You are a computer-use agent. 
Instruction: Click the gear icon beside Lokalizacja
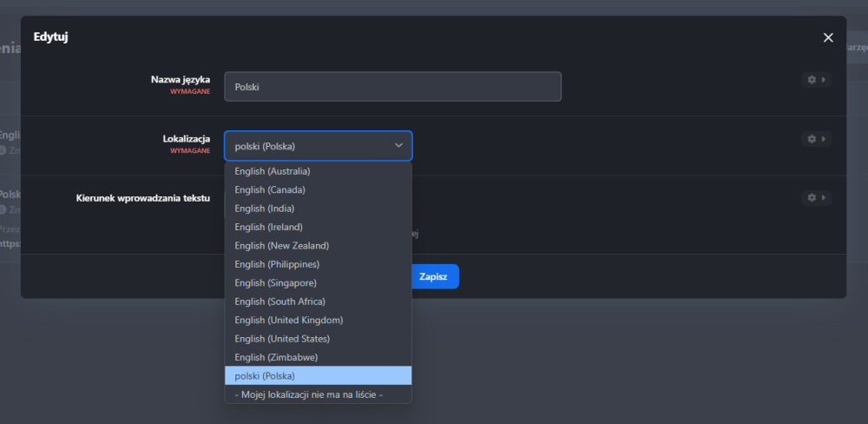(815, 139)
